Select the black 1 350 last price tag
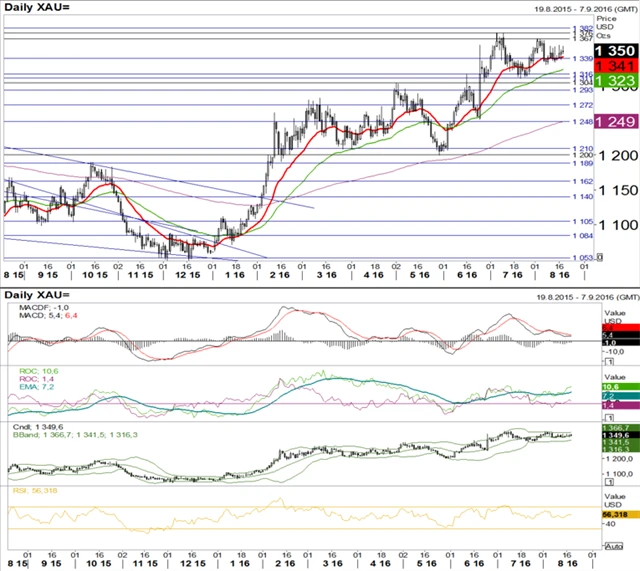Image resolution: width=640 pixels, height=571 pixels. point(615,50)
